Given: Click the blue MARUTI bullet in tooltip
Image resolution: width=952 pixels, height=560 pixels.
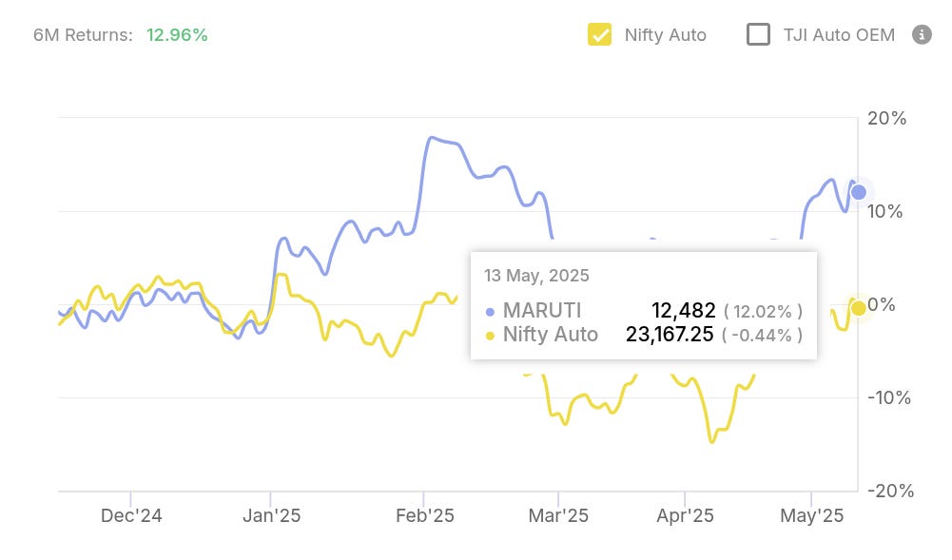Looking at the screenshot, I should click(490, 311).
